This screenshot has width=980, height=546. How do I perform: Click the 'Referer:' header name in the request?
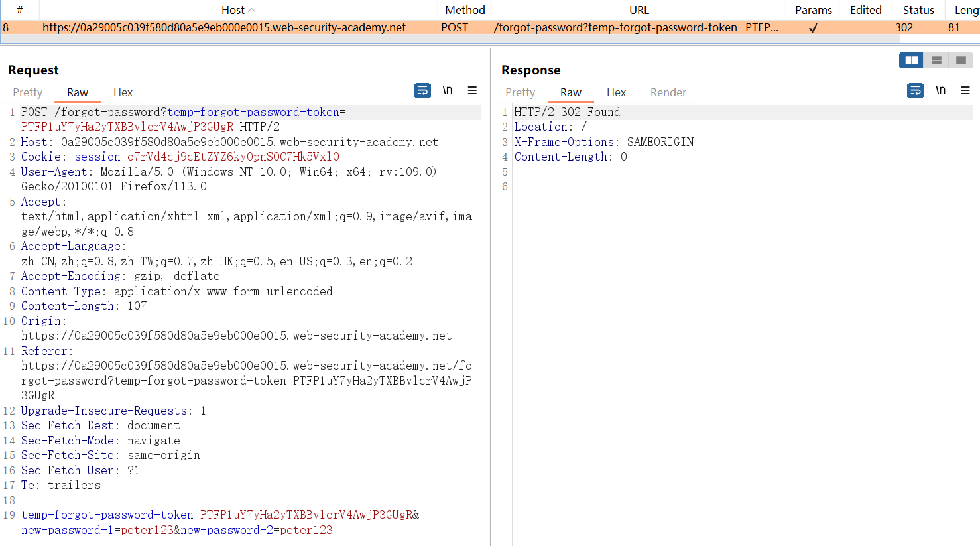[48, 351]
